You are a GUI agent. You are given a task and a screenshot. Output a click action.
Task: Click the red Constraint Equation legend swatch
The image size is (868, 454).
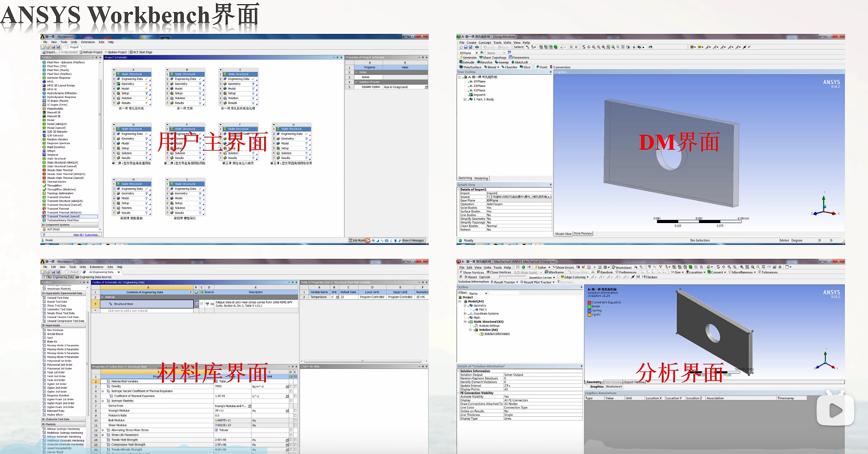(x=589, y=303)
